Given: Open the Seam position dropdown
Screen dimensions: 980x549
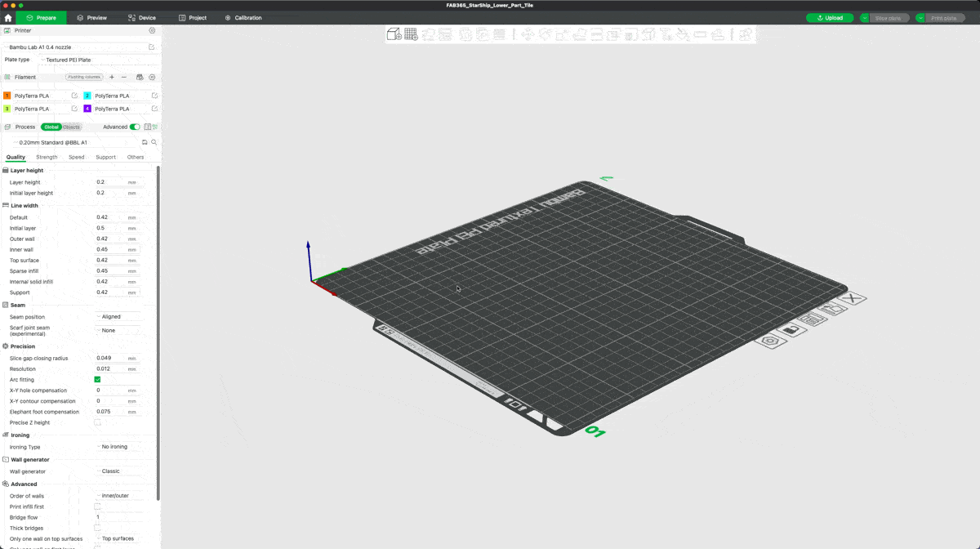Looking at the screenshot, I should 118,317.
